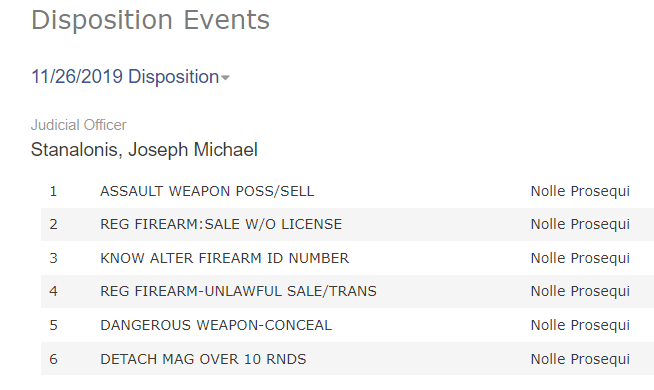Click the caret arrow next to Disposition
654x390 pixels.
(225, 78)
